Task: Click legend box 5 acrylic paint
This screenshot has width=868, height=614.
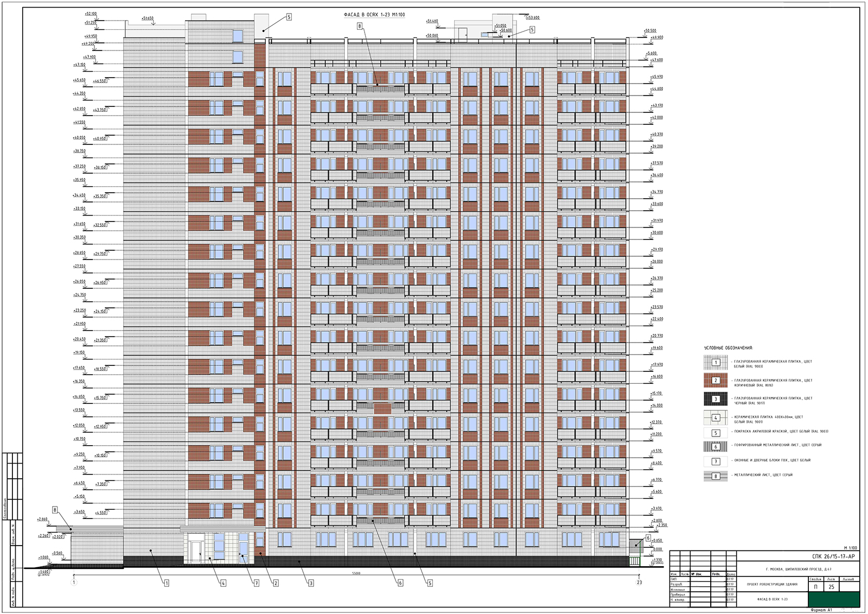Action: click(716, 433)
